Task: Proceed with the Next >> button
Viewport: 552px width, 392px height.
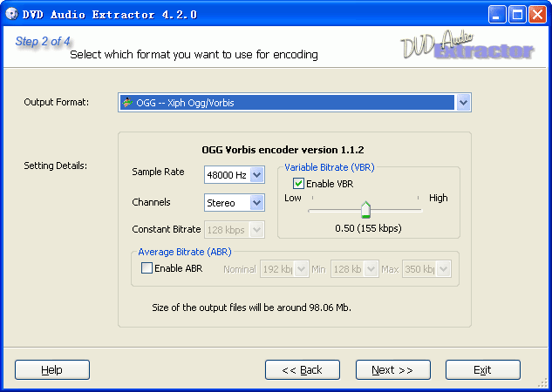Action: 393,369
